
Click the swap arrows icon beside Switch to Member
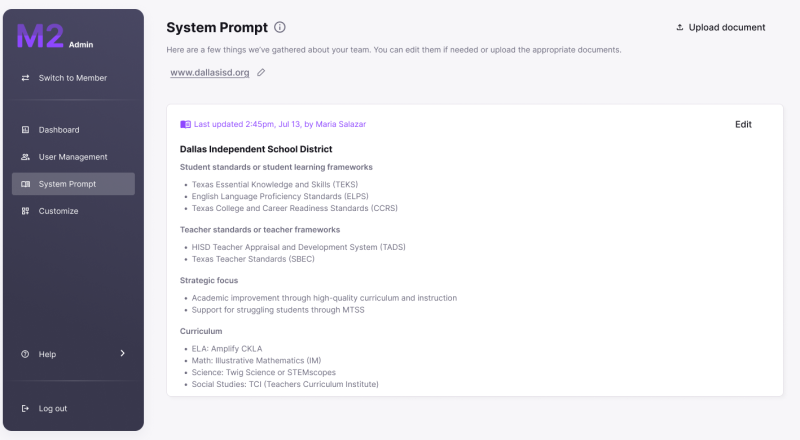(25, 78)
